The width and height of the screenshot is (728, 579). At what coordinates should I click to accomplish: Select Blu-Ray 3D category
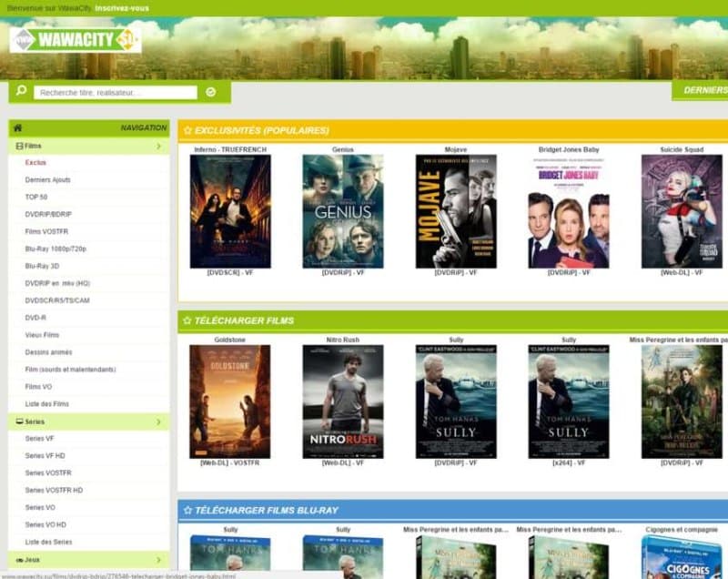[x=42, y=266]
